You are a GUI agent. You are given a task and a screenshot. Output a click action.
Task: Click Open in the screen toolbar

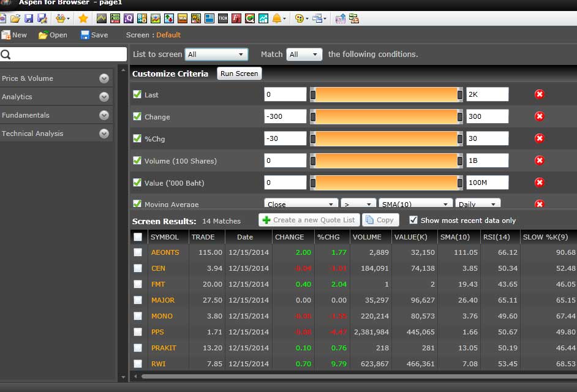53,35
